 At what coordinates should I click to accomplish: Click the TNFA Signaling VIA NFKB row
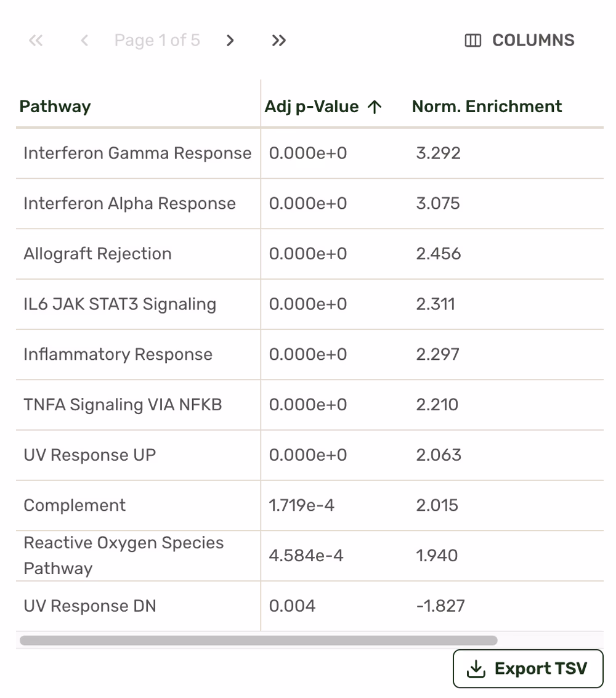123,405
